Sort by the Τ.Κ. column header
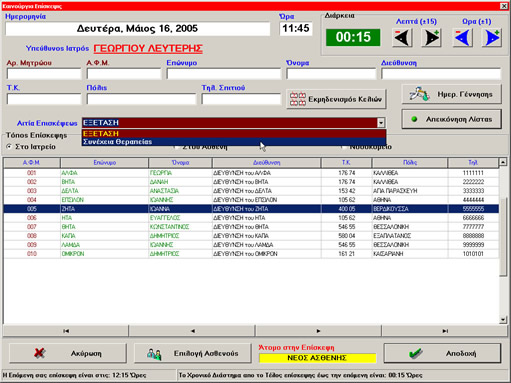 coord(346,163)
